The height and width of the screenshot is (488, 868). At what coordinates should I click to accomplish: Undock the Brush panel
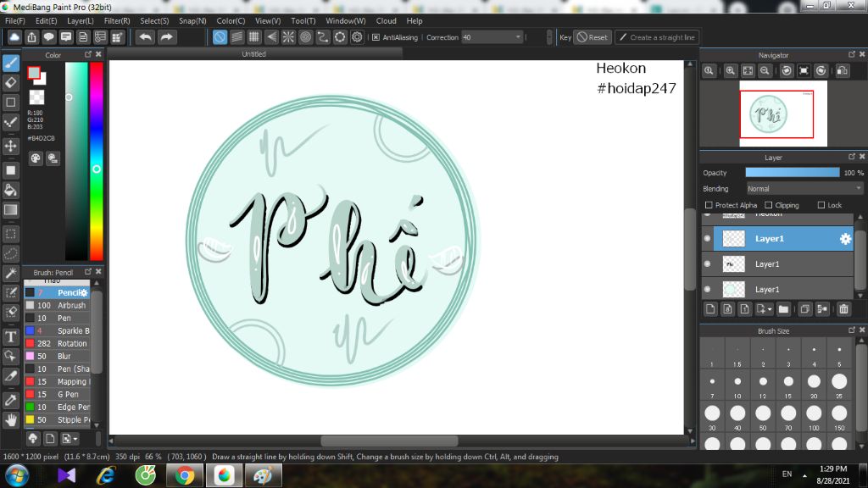(x=88, y=272)
